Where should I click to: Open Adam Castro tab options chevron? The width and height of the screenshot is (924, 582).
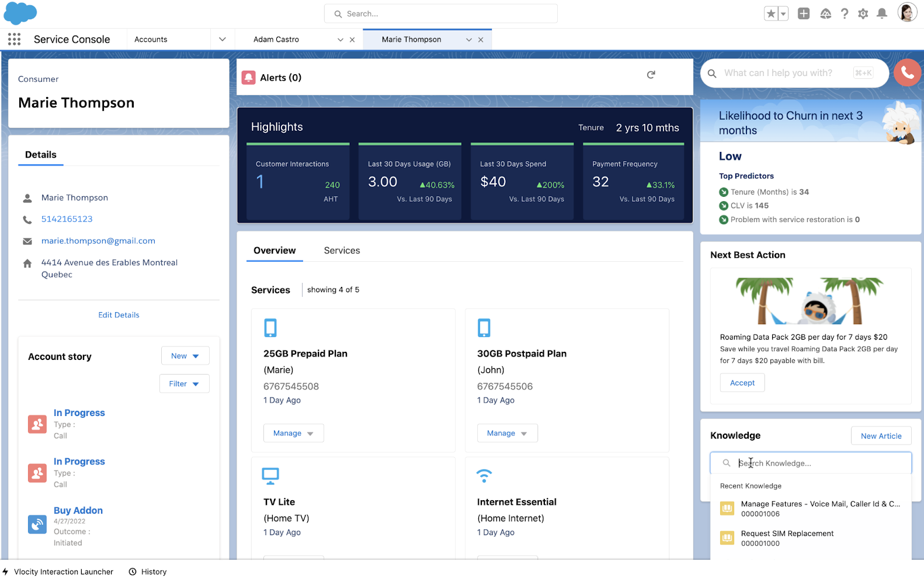[x=341, y=40]
